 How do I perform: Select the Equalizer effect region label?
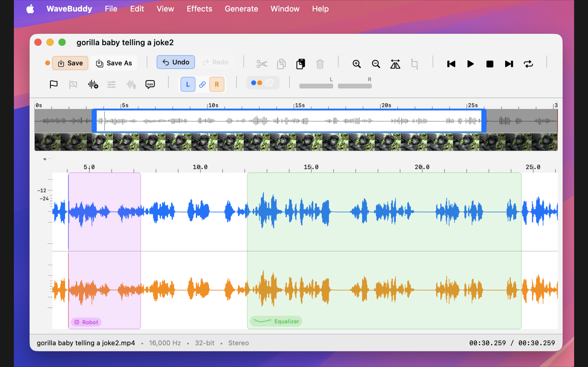[276, 321]
